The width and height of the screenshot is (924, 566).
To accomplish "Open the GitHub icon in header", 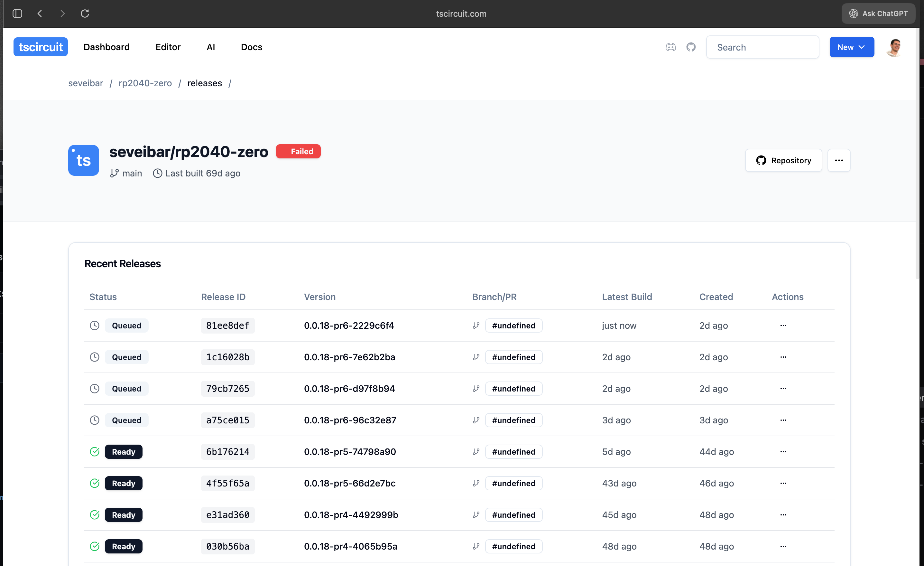I will [691, 47].
